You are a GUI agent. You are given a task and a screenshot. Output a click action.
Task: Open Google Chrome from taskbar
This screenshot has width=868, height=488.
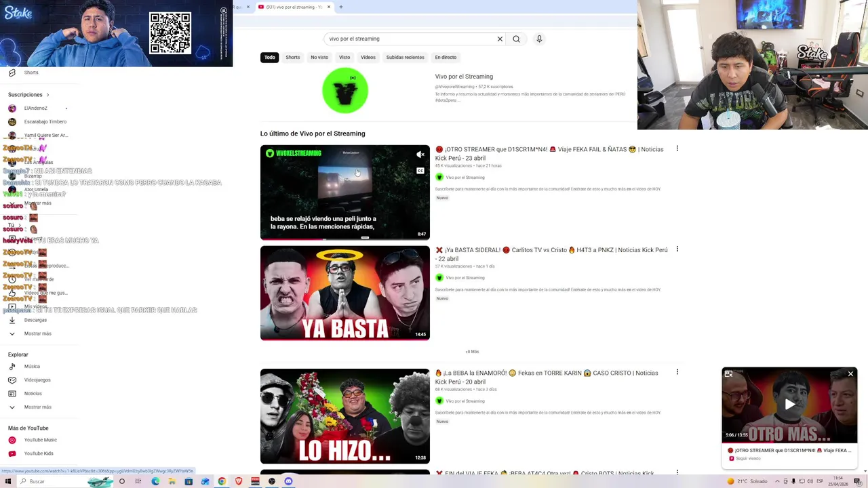click(x=222, y=481)
